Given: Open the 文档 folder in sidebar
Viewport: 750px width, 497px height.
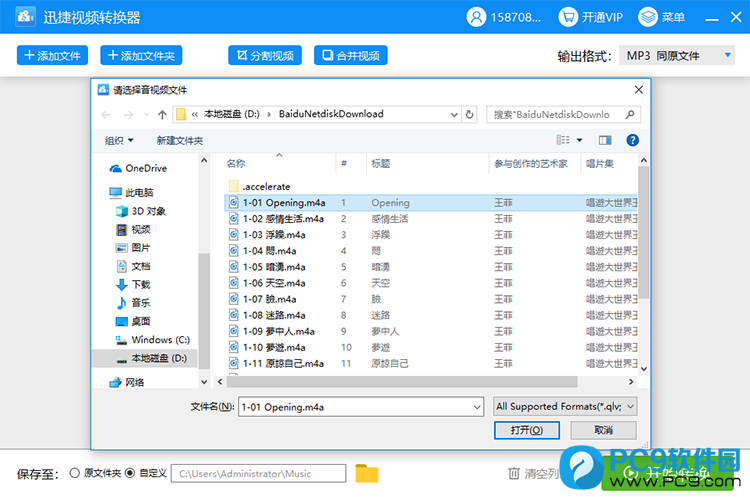Looking at the screenshot, I should pos(133,266).
